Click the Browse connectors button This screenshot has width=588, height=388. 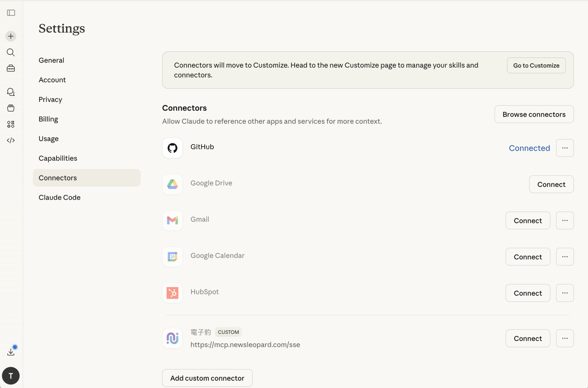tap(534, 114)
